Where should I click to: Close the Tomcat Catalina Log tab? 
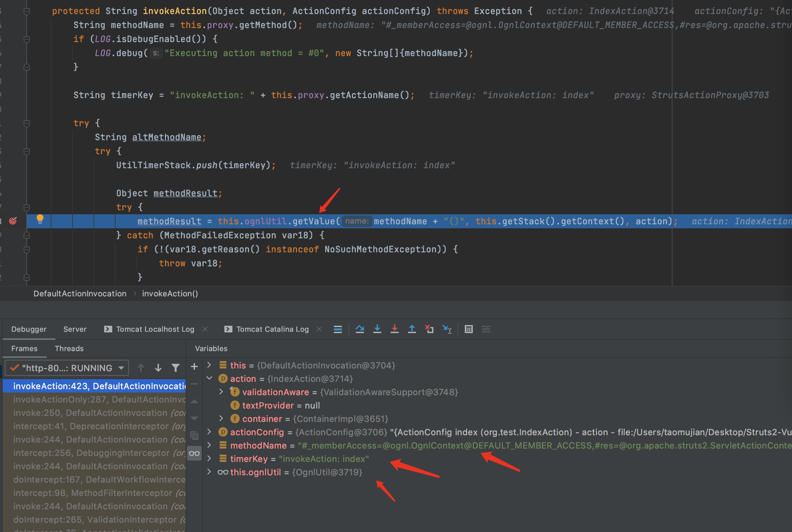click(319, 329)
